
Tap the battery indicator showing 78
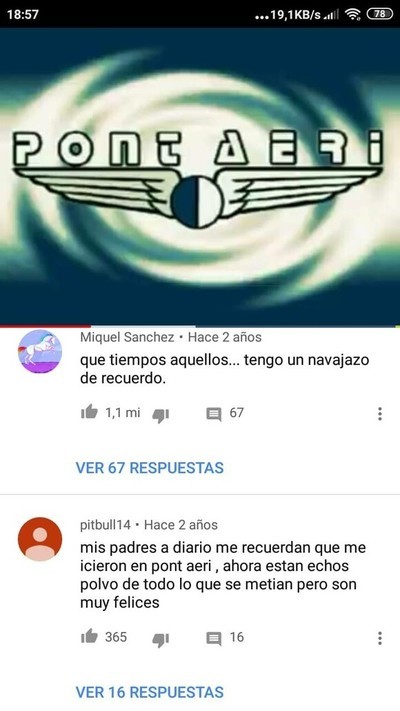(x=379, y=14)
